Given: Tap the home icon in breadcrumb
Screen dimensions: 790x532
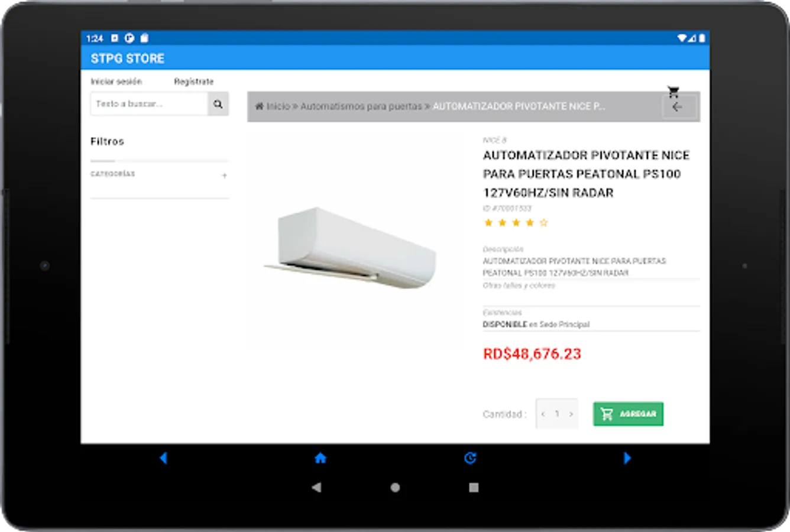Looking at the screenshot, I should tap(259, 106).
